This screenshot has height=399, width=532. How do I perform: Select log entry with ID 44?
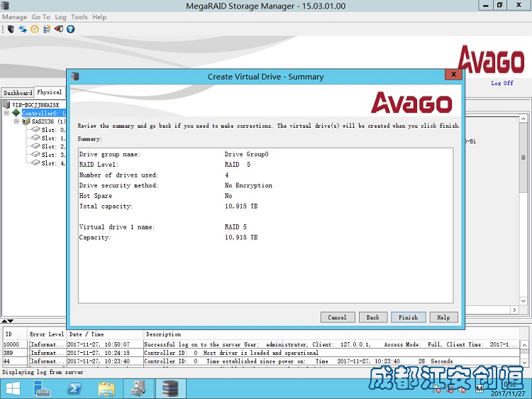coord(261,361)
